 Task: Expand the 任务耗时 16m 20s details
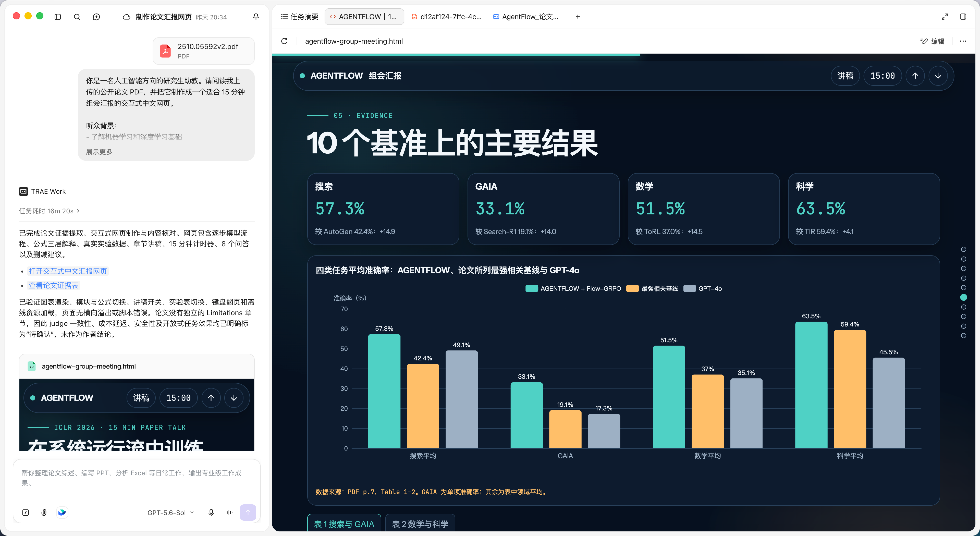click(x=49, y=211)
